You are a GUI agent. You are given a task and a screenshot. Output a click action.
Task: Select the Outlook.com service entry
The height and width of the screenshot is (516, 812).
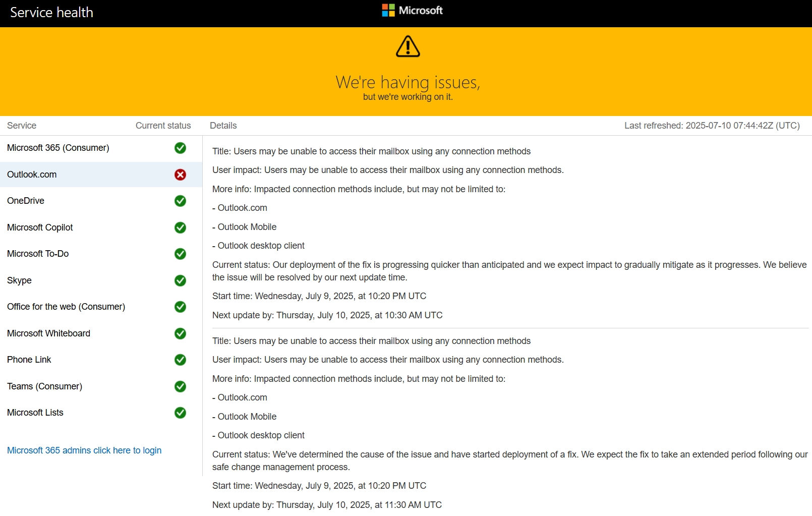click(32, 175)
